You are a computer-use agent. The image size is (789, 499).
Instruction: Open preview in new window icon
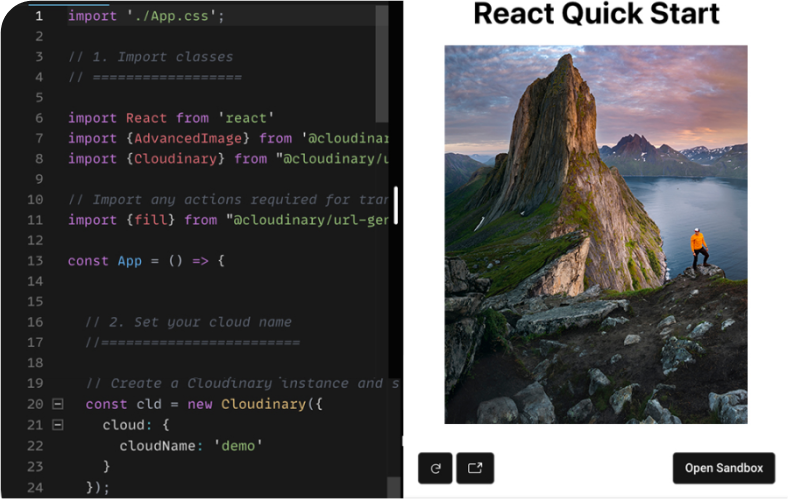pos(475,468)
